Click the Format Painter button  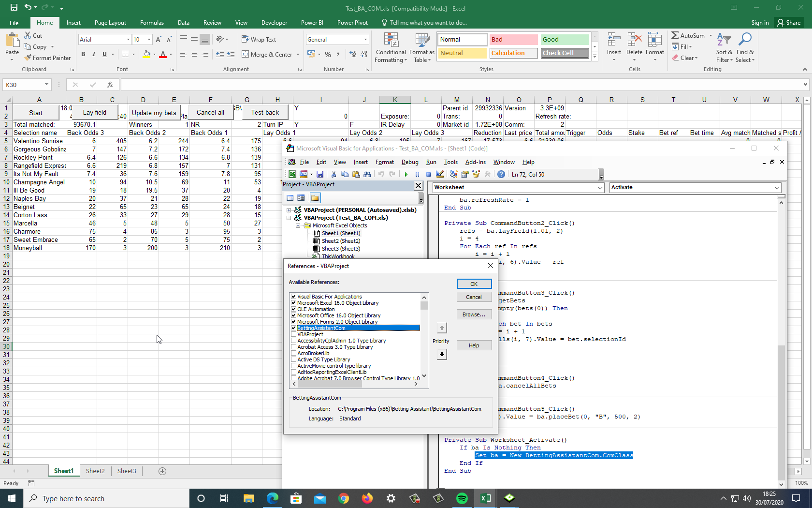47,58
